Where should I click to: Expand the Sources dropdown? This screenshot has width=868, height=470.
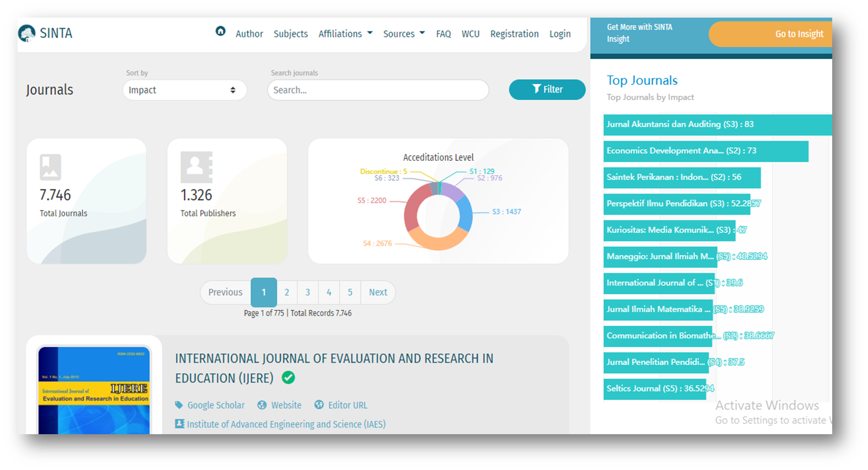pyautogui.click(x=404, y=34)
